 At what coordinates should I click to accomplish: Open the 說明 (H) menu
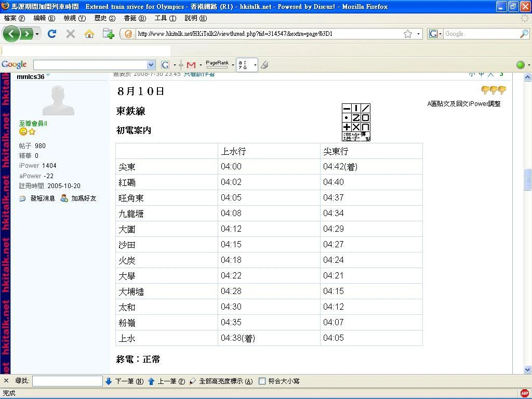pos(196,18)
